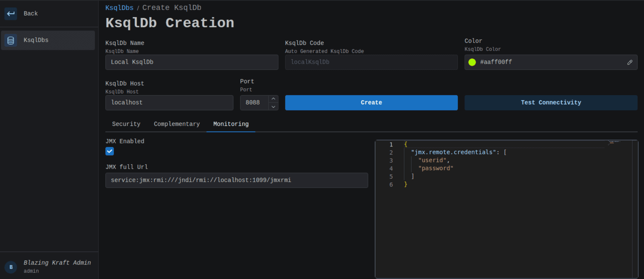Click the color edit pencil icon
The width and height of the screenshot is (644, 279).
tap(630, 62)
